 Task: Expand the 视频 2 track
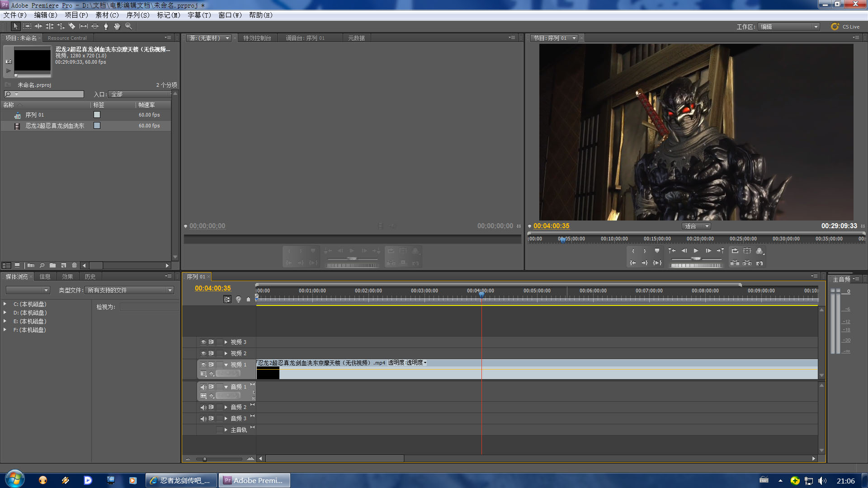[x=226, y=353]
